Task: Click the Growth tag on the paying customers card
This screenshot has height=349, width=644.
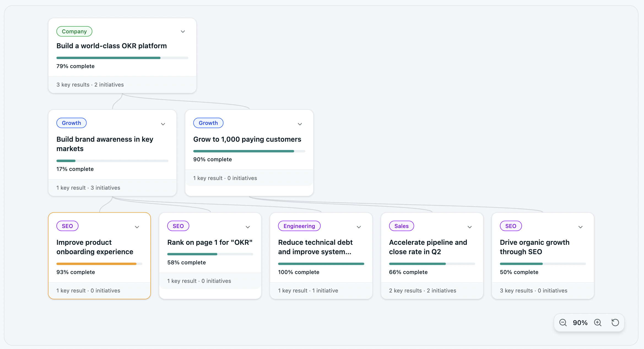Action: point(208,123)
